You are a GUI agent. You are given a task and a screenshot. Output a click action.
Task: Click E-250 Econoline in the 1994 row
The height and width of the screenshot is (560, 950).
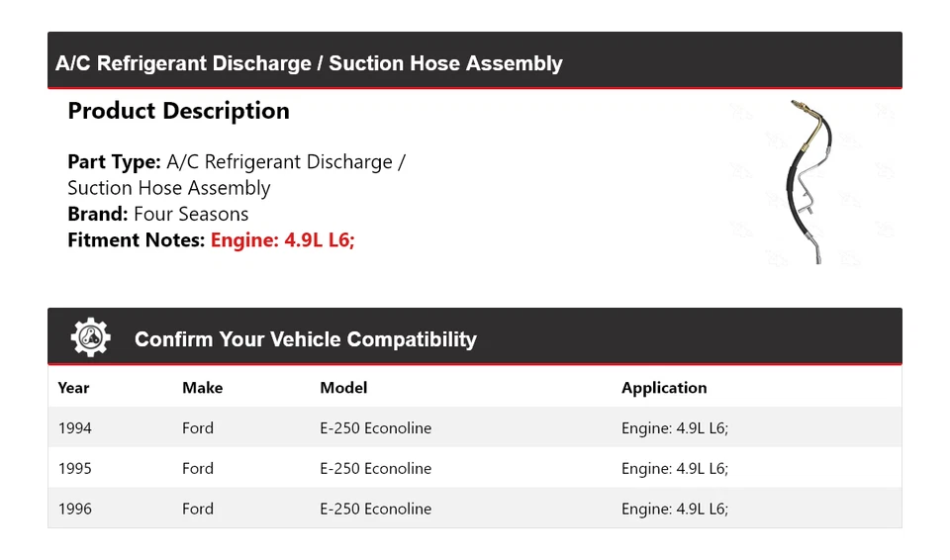(375, 428)
